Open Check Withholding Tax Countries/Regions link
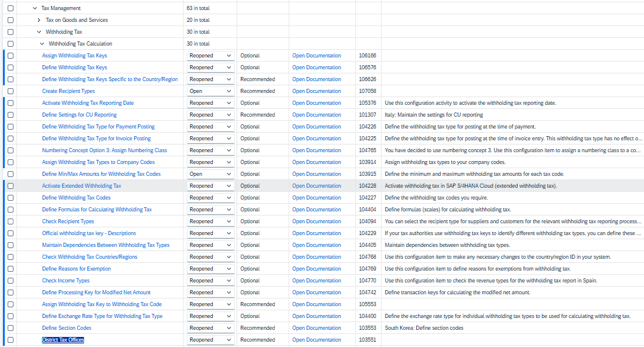Viewport: 644px width, 347px height. pos(90,257)
